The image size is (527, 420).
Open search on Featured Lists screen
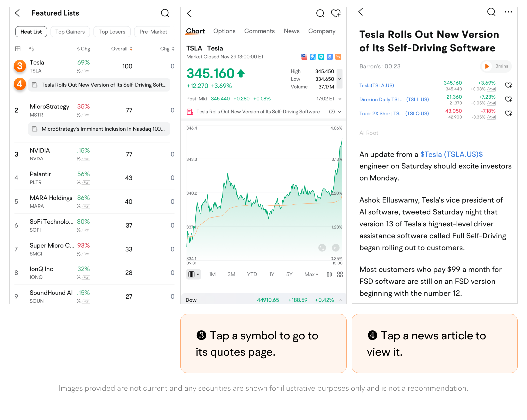[x=165, y=13]
